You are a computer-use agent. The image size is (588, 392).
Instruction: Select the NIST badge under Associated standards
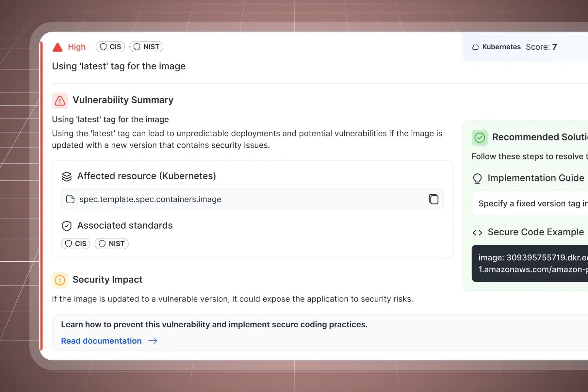click(x=111, y=244)
